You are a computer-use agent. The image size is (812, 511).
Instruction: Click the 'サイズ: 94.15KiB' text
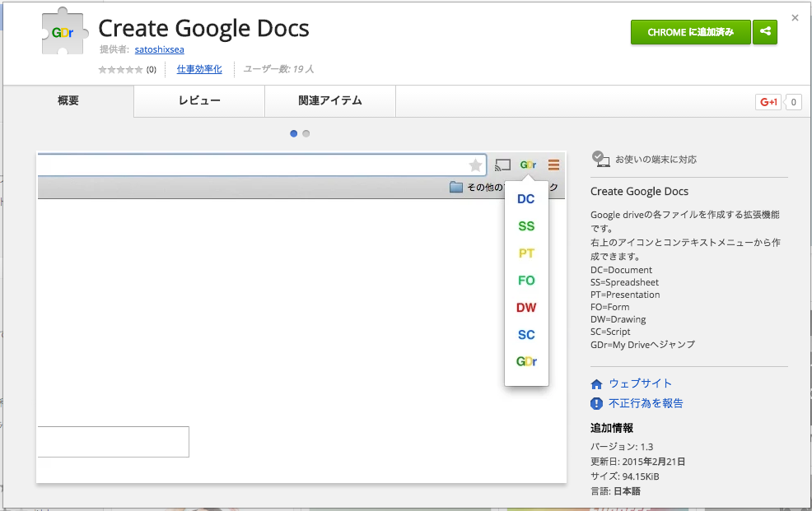click(624, 476)
